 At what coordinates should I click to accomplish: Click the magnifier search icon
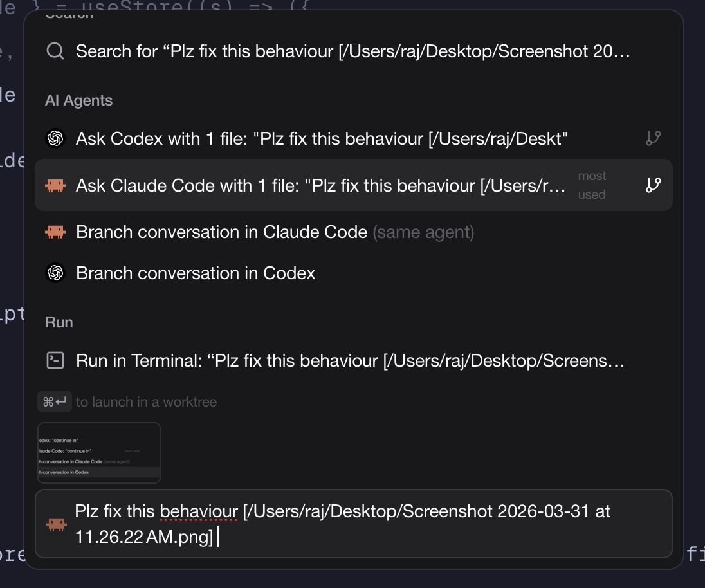pos(55,51)
